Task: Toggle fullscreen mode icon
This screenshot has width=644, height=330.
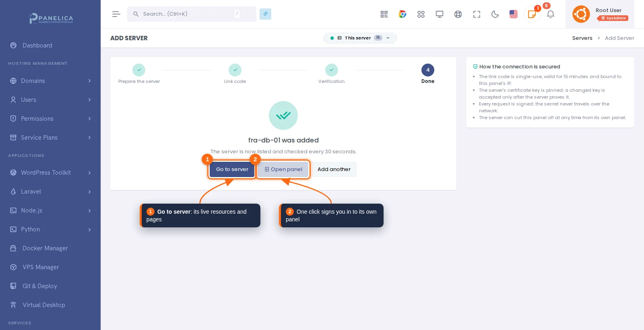Action: click(x=477, y=14)
